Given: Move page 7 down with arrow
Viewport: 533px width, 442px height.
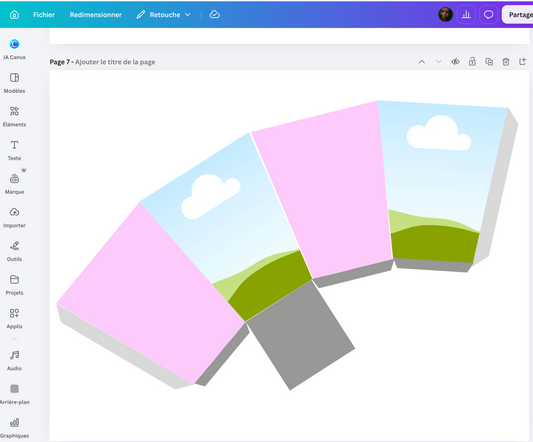Looking at the screenshot, I should pyautogui.click(x=439, y=62).
